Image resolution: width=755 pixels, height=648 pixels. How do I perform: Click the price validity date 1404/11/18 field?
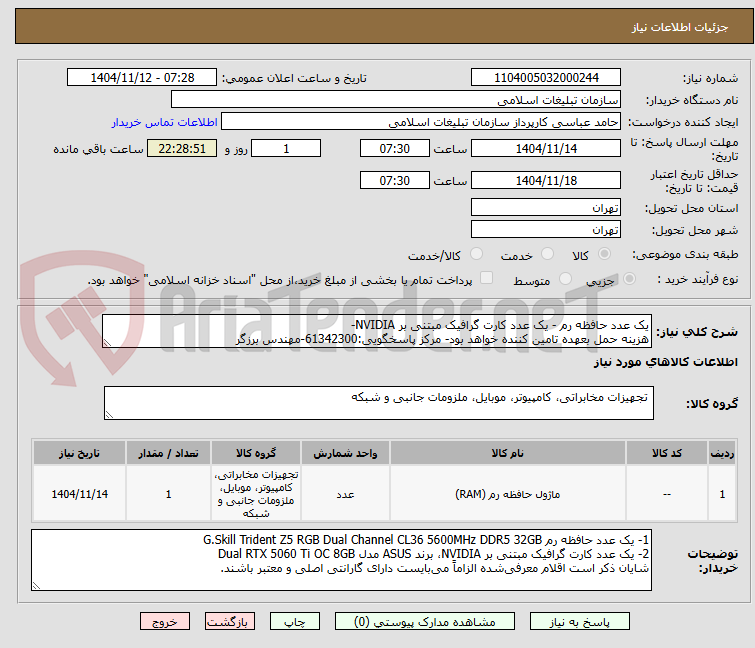[546, 181]
